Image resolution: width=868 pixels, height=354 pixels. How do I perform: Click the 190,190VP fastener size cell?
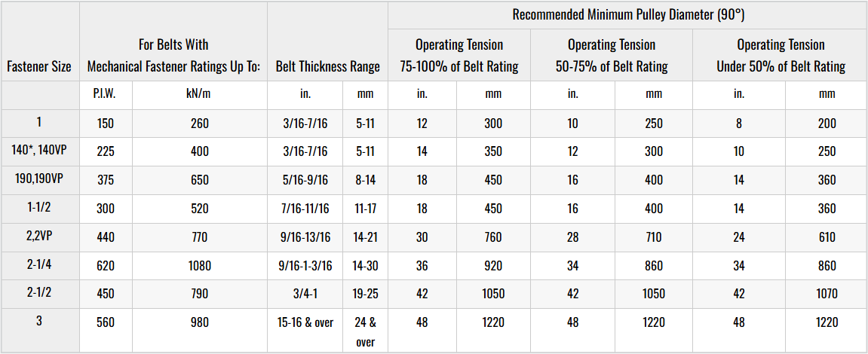pos(39,180)
